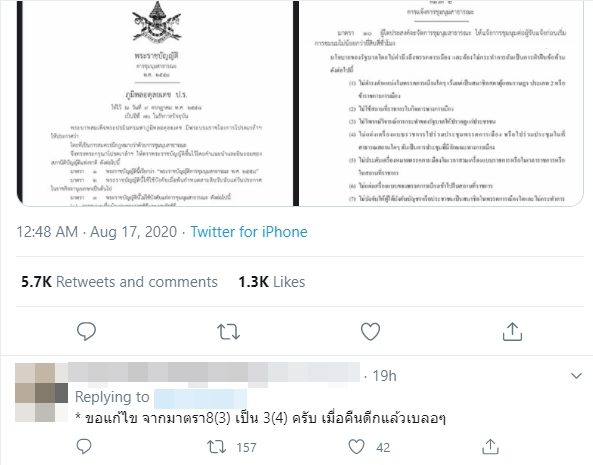Reply to the 19h comment

84,446
